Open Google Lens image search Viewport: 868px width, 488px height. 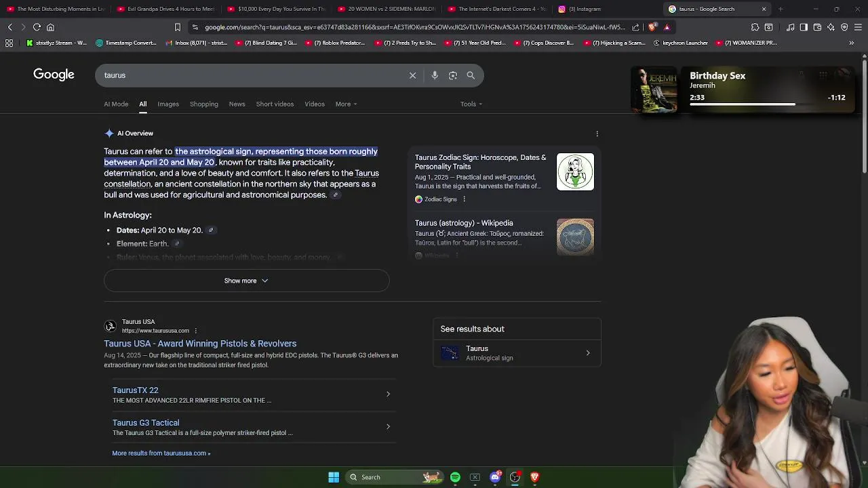pyautogui.click(x=453, y=75)
